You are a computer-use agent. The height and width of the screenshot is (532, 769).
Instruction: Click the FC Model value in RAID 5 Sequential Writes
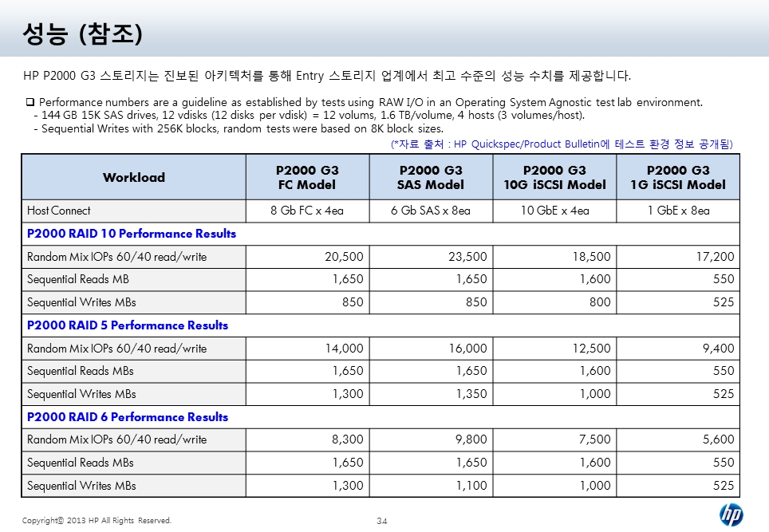coord(348,394)
